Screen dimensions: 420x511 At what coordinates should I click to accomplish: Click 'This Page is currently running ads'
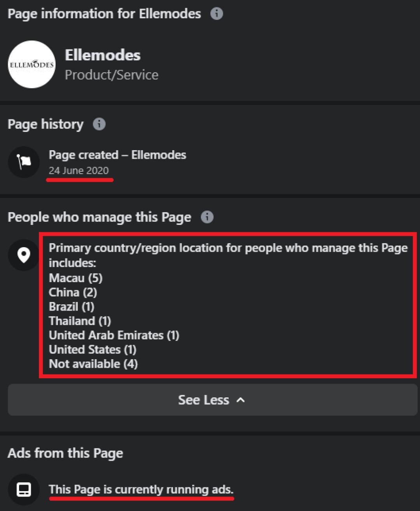tap(141, 489)
